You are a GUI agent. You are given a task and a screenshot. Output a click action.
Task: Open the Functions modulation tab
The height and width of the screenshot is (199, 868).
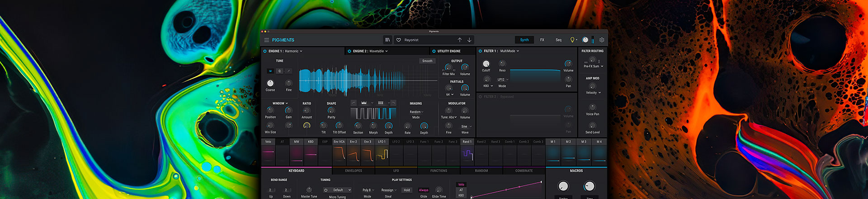[439, 171]
